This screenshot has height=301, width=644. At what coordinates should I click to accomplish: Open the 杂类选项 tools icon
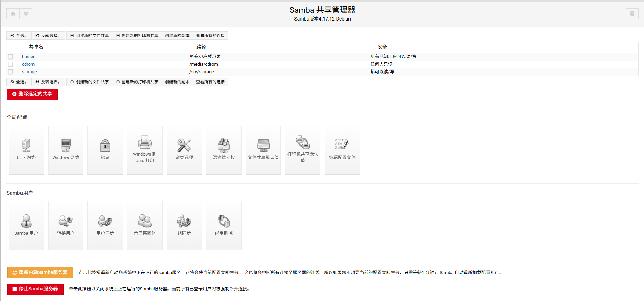184,150
